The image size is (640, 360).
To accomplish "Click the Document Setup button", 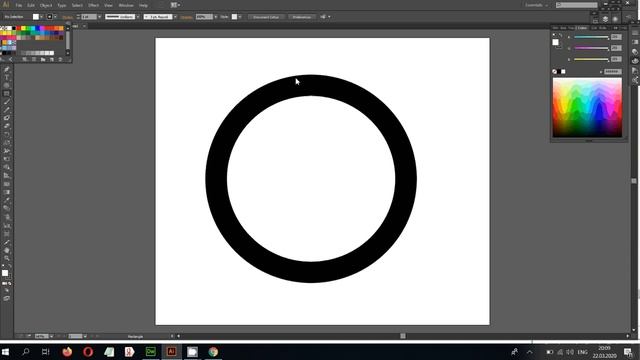I will pos(266,17).
